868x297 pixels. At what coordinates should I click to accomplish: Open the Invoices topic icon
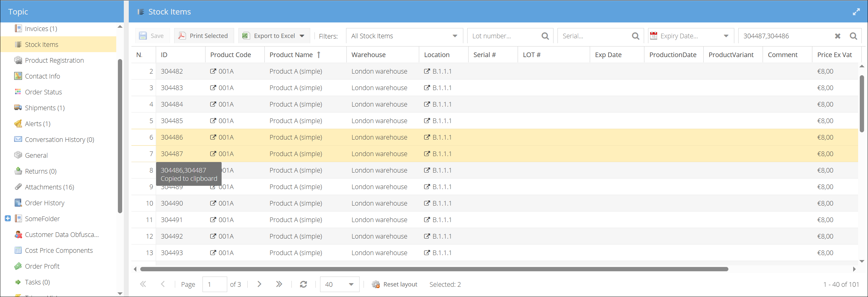(x=18, y=28)
